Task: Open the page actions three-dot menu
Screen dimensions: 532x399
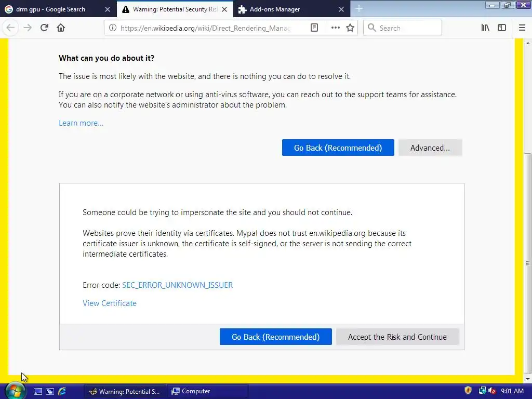Action: click(x=335, y=28)
